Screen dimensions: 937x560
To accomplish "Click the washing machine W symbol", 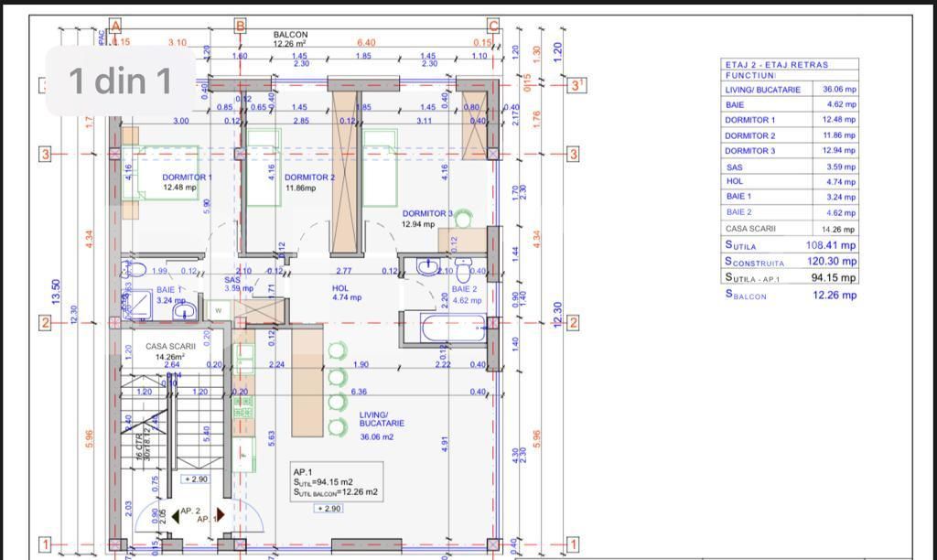I will (x=219, y=311).
